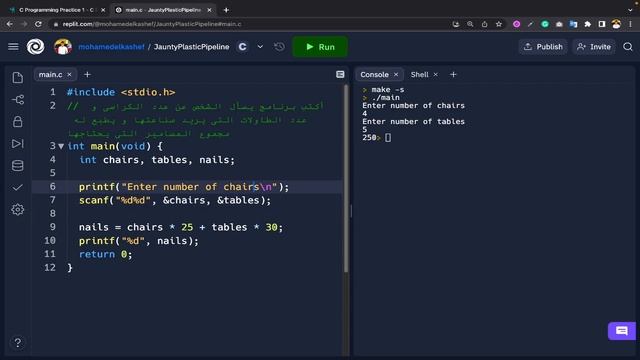Click Chrome profile avatar
The image size is (640, 360).
[x=616, y=24]
